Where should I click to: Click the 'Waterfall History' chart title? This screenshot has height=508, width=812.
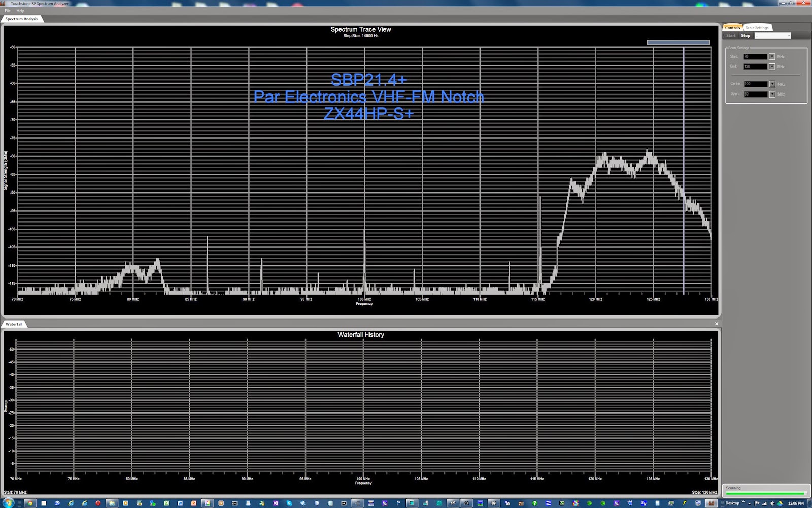(x=361, y=335)
